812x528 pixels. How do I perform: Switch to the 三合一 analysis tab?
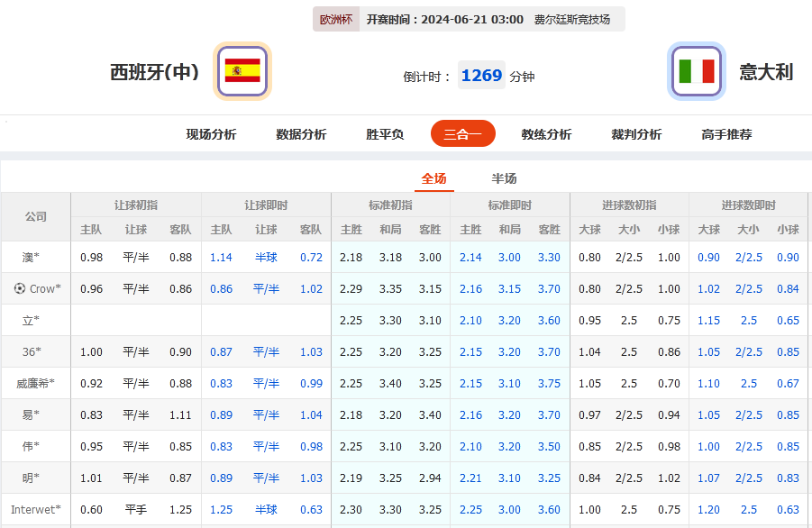point(462,133)
